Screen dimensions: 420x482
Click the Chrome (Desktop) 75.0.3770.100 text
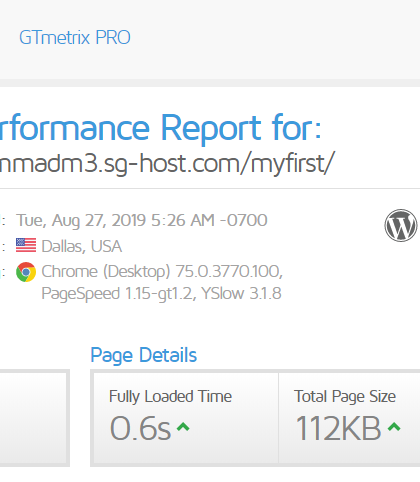point(162,271)
